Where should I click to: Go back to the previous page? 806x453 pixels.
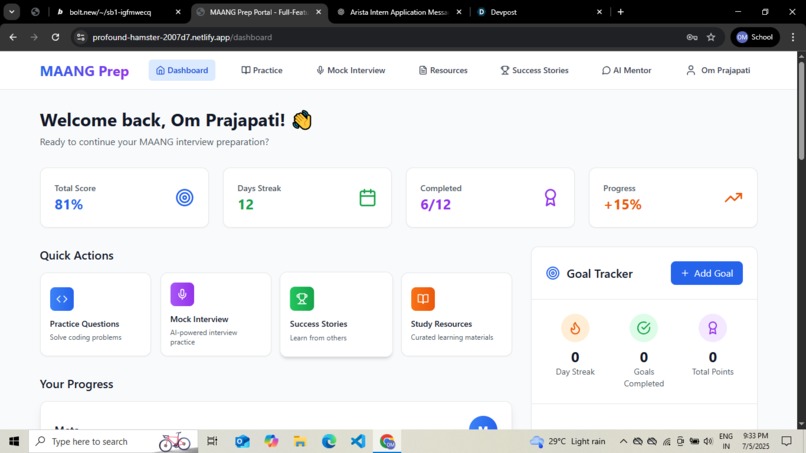click(x=13, y=37)
